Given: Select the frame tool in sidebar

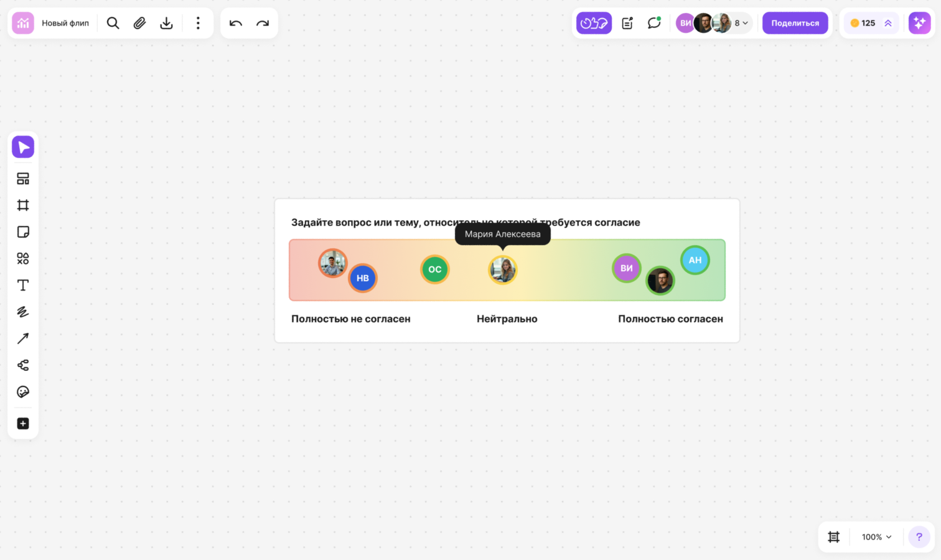Looking at the screenshot, I should 23,205.
